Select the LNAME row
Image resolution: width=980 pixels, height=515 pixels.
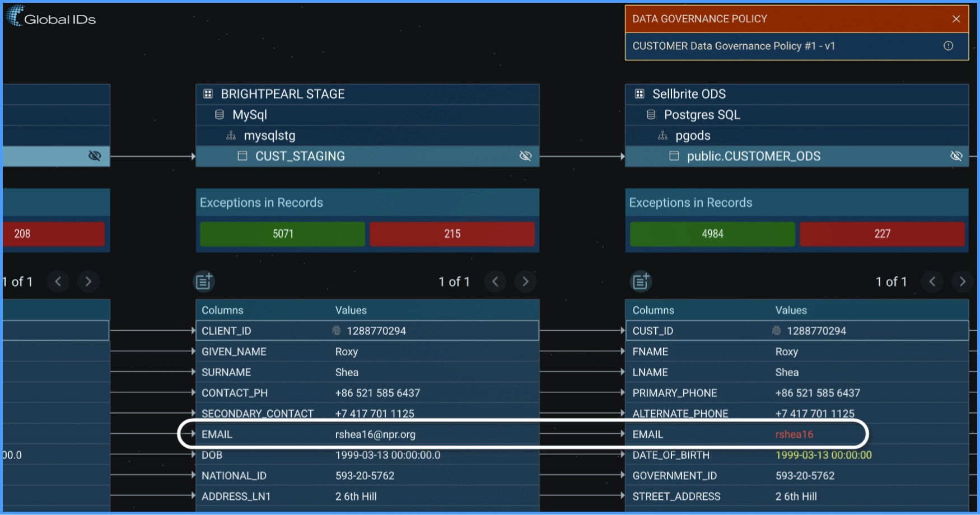[x=797, y=372]
